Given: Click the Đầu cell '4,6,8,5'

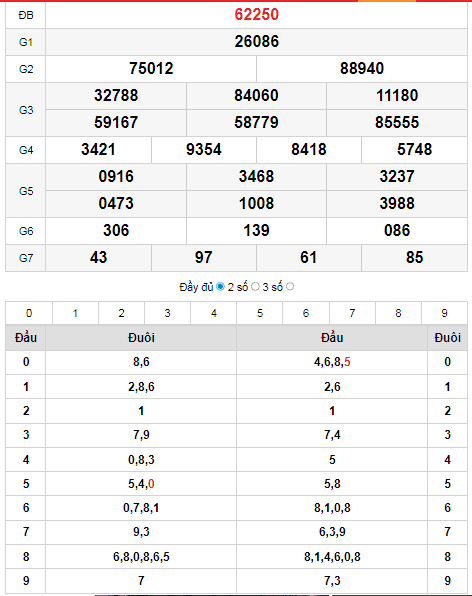Looking at the screenshot, I should click(x=332, y=362).
